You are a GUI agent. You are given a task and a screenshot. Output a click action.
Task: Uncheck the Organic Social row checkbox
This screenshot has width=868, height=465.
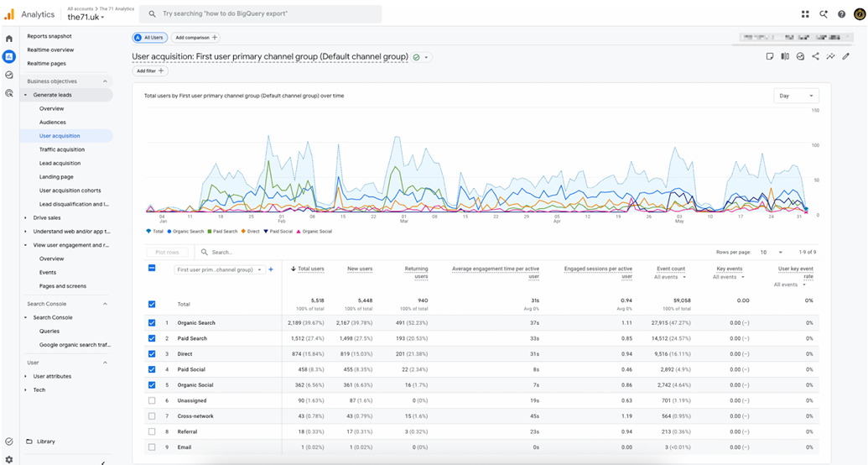coord(152,384)
